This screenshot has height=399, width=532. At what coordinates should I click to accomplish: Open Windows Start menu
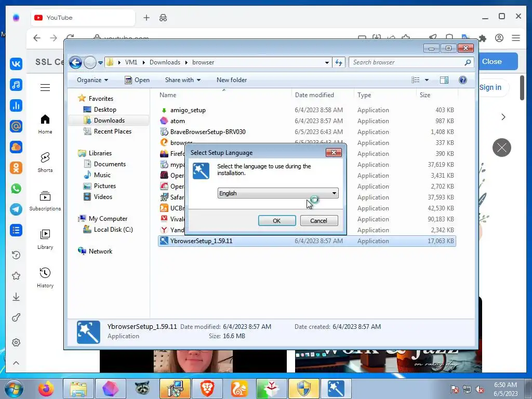14,389
